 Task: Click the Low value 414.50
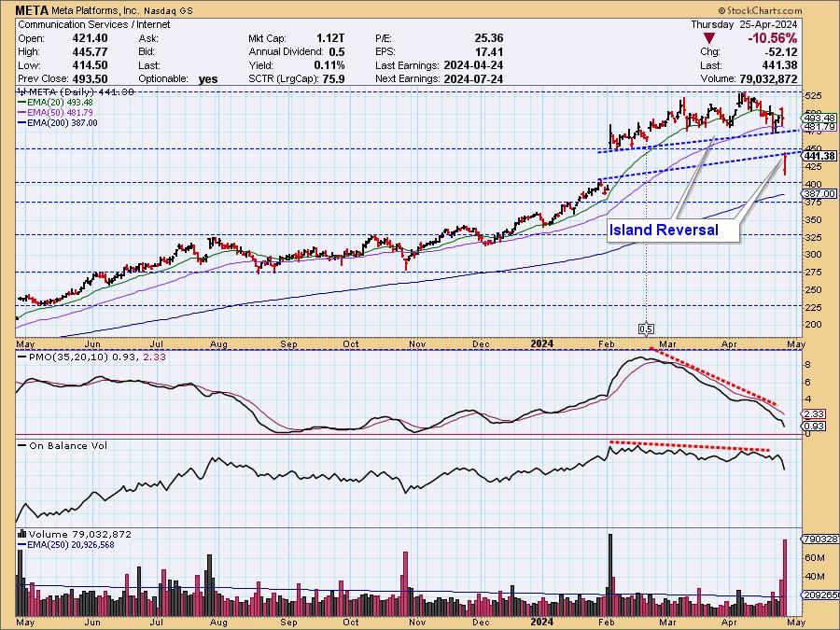click(x=90, y=65)
